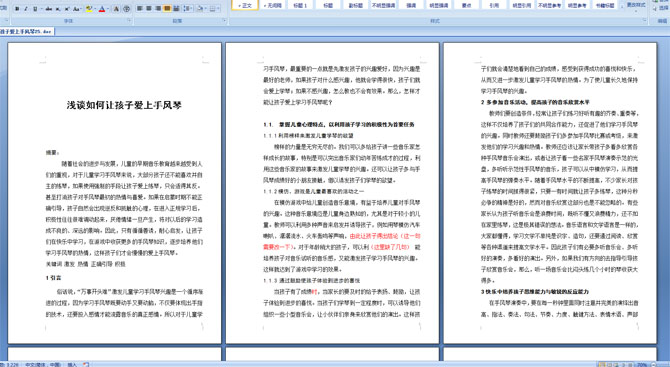Viewport: 670px width, 367px height.
Task: Apply the 明显引用 style
Action: 522,5
